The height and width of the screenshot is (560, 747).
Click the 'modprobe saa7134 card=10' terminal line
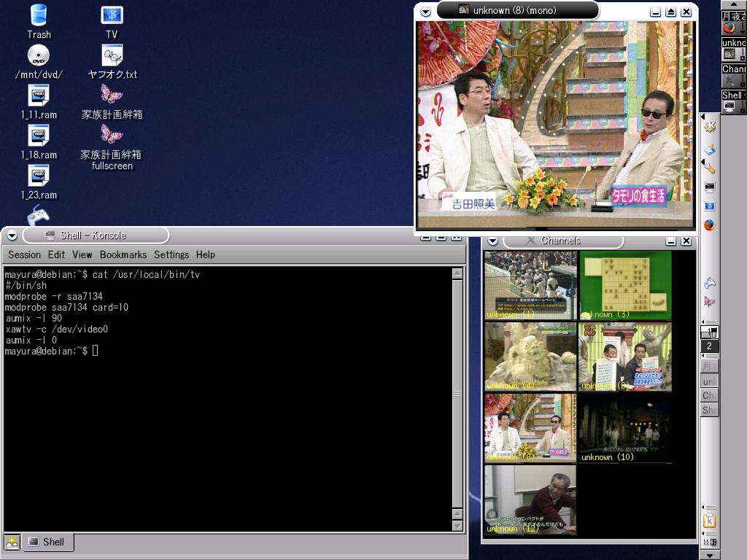(66, 308)
